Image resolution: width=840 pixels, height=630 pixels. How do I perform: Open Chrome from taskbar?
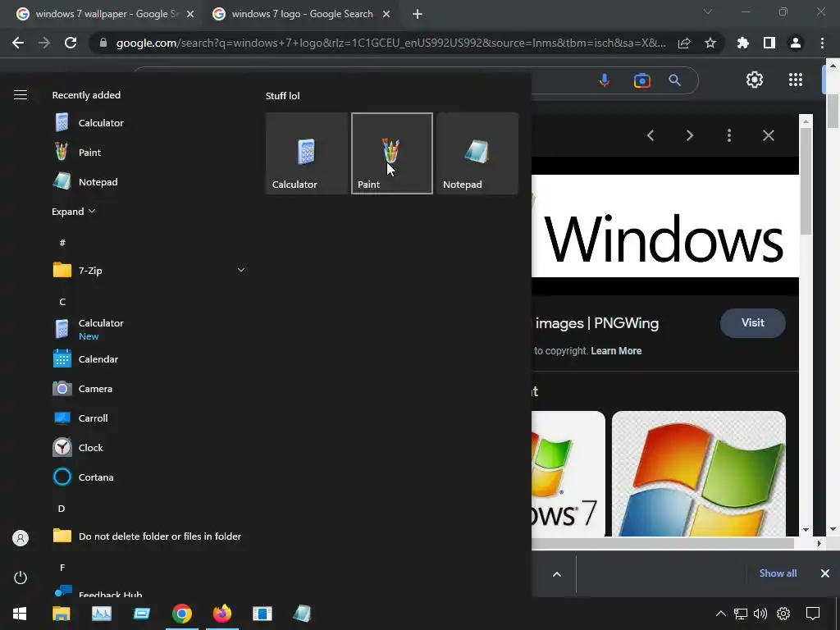coord(181,614)
